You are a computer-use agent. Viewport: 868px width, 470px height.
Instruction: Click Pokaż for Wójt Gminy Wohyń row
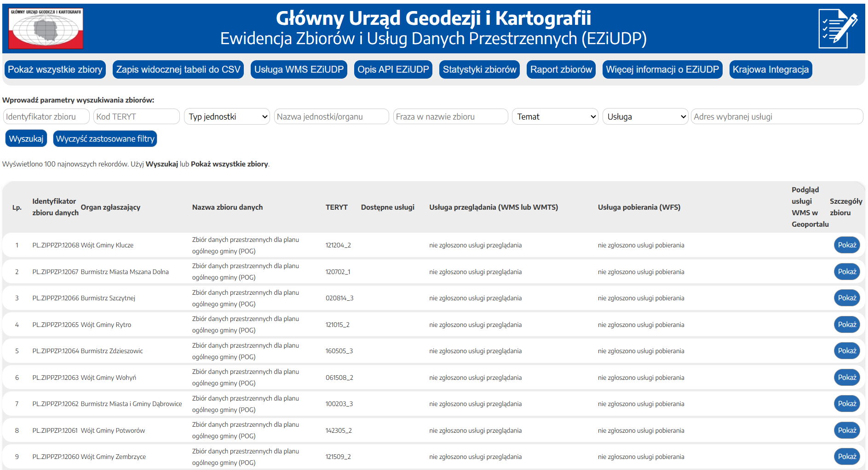[847, 378]
